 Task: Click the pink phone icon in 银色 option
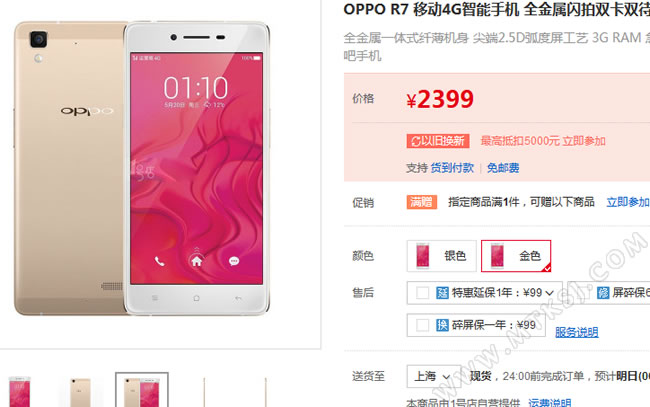423,256
